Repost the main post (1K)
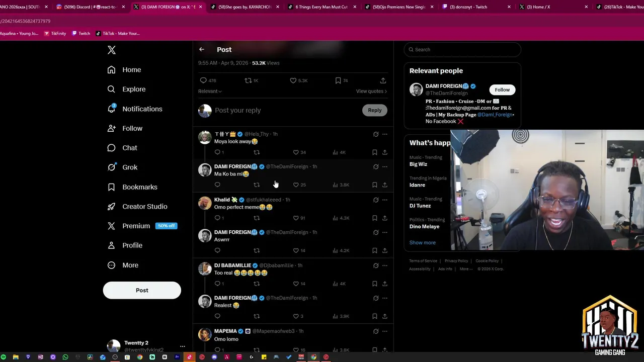 tap(248, 80)
